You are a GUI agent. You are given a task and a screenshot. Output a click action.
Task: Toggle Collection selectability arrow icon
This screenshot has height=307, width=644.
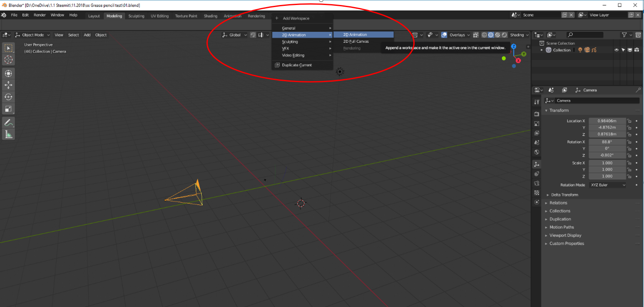point(623,50)
